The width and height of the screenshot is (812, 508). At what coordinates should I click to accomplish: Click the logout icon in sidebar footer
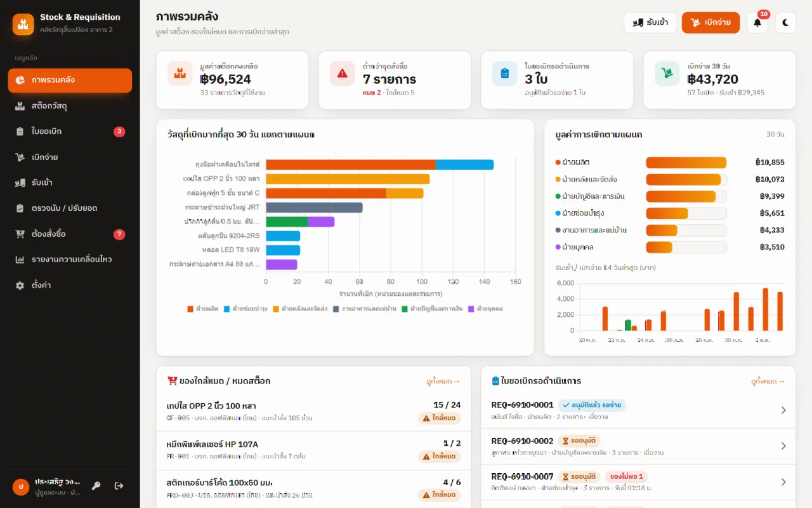coord(119,486)
